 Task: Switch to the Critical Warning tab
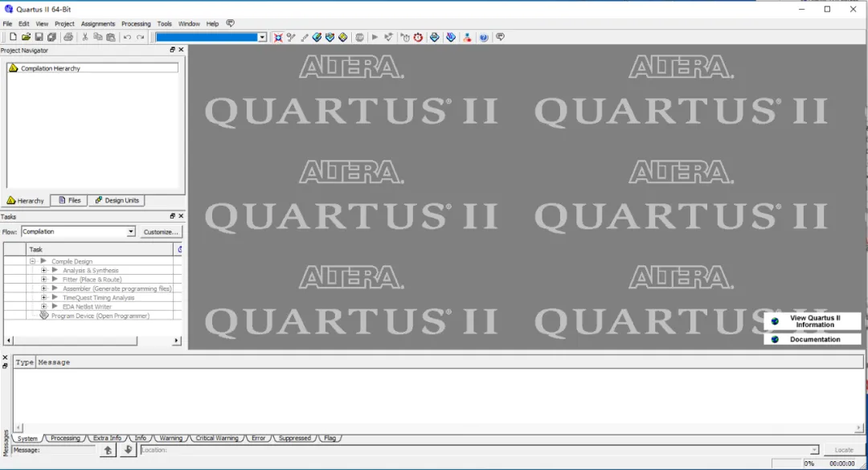[217, 438]
